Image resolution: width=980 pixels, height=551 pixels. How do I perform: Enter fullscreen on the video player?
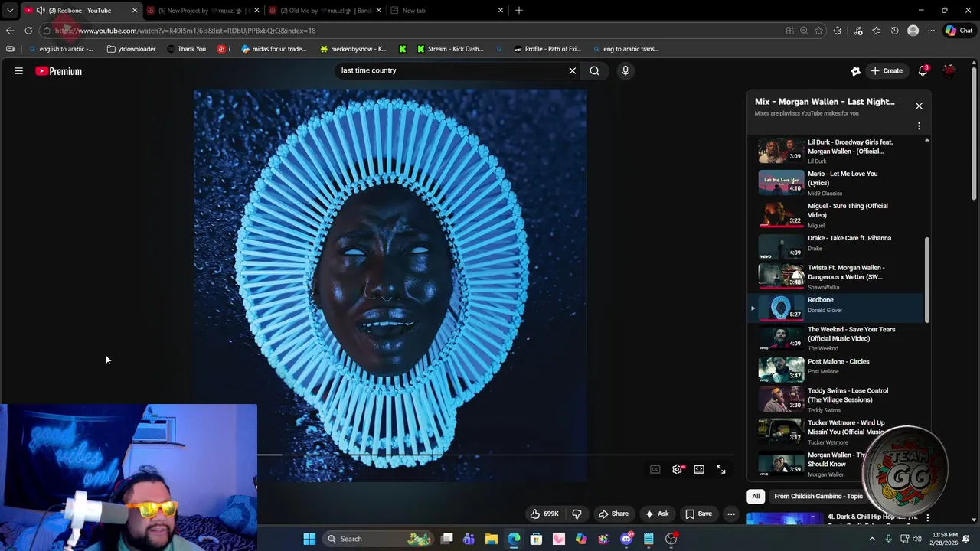(x=720, y=469)
